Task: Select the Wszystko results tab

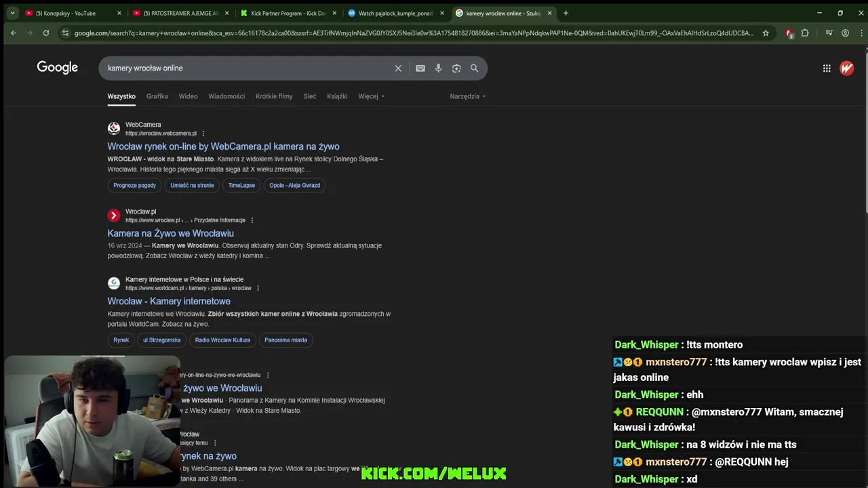Action: click(x=121, y=96)
